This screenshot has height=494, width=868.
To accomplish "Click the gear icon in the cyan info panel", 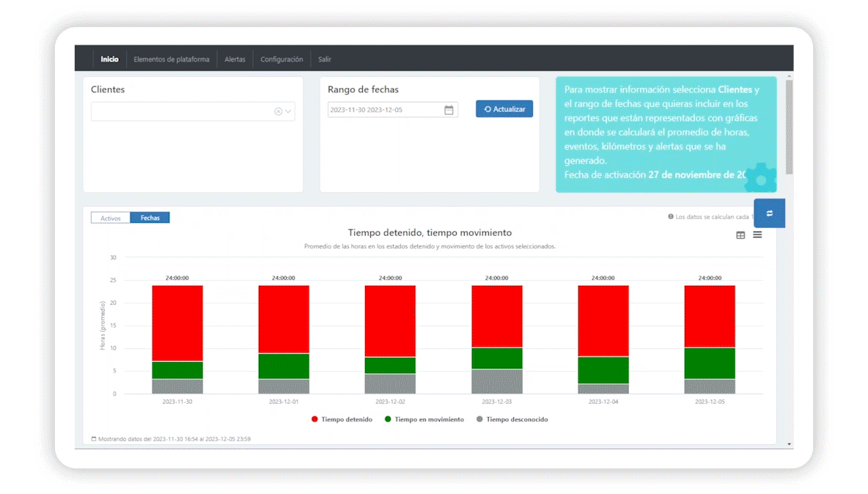I will click(x=761, y=177).
